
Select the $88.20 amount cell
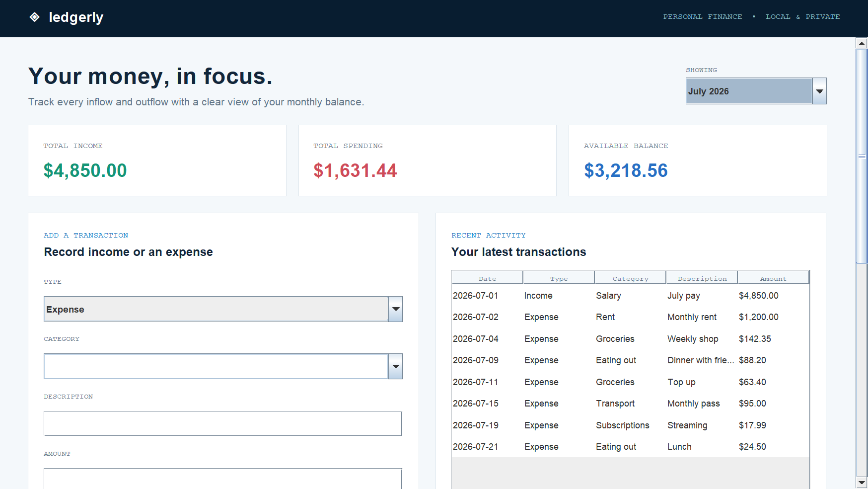773,360
